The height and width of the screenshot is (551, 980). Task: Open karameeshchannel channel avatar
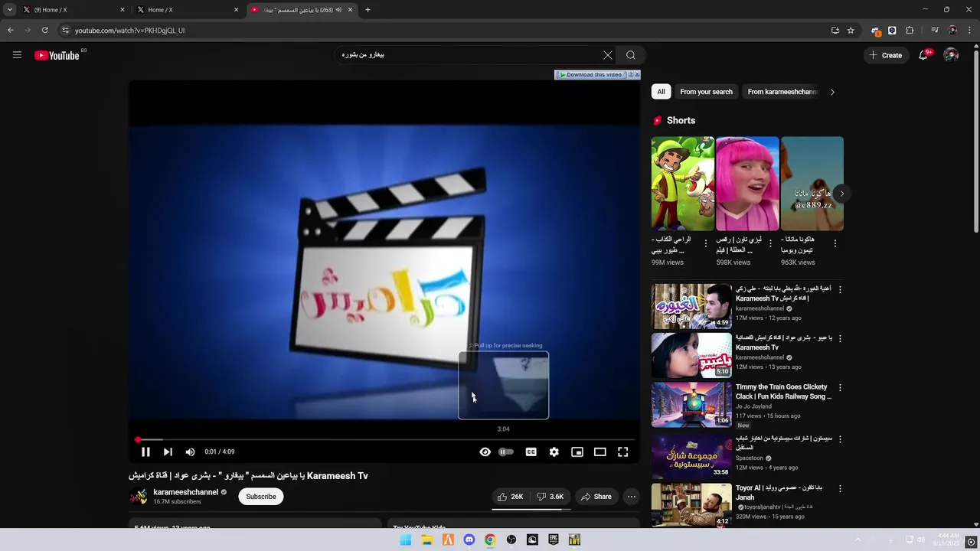[139, 497]
